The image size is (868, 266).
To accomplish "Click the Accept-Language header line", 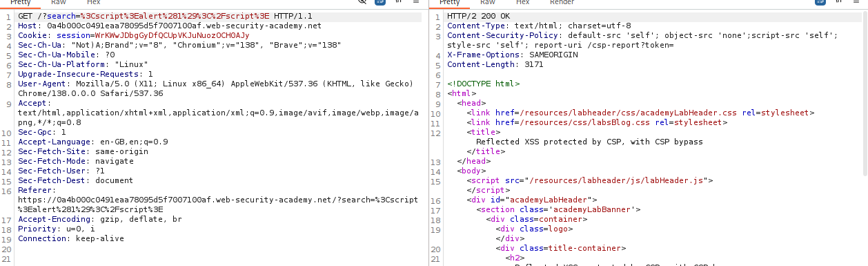I will (93, 142).
